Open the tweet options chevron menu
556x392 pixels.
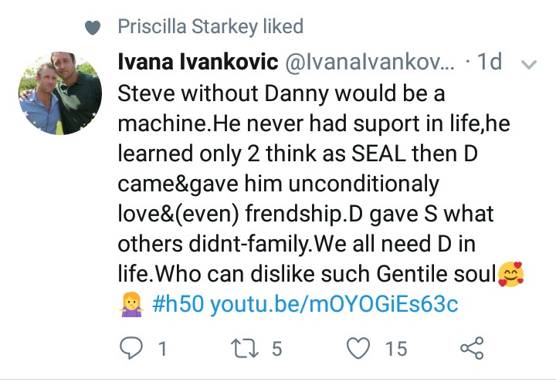529,64
